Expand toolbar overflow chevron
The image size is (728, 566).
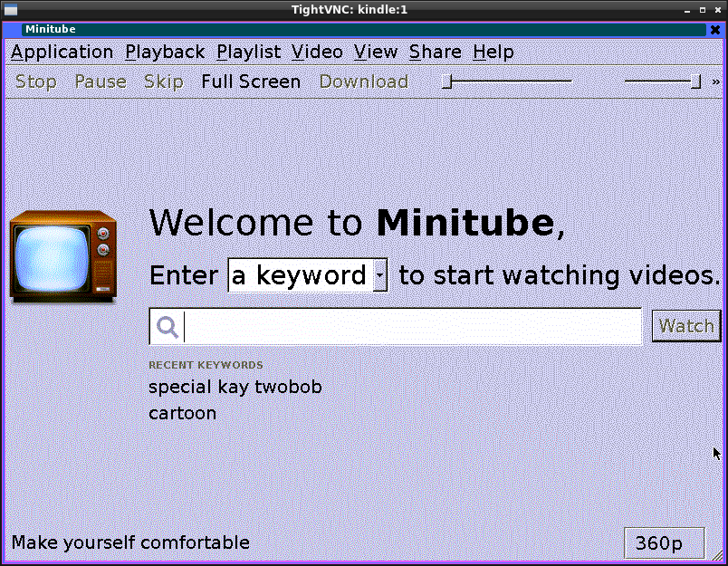click(x=716, y=82)
